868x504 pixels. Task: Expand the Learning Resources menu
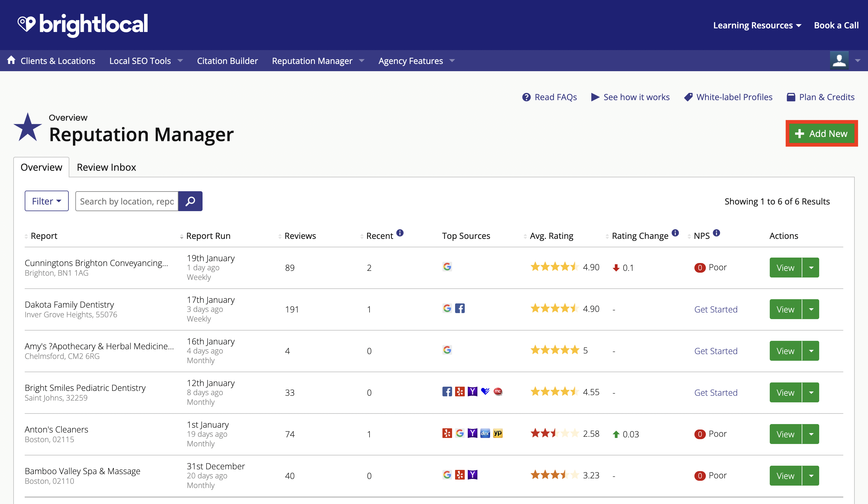[x=757, y=25]
